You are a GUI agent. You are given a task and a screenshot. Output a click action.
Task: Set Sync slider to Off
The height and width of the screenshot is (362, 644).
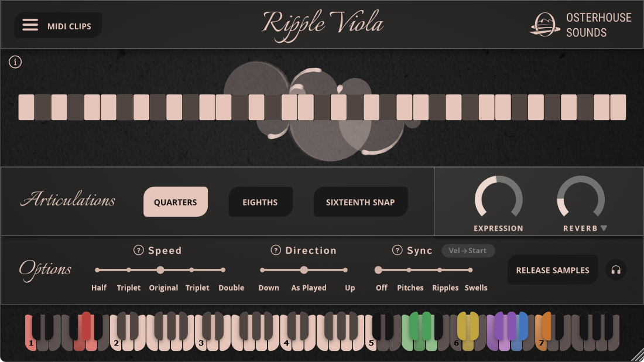click(x=378, y=270)
